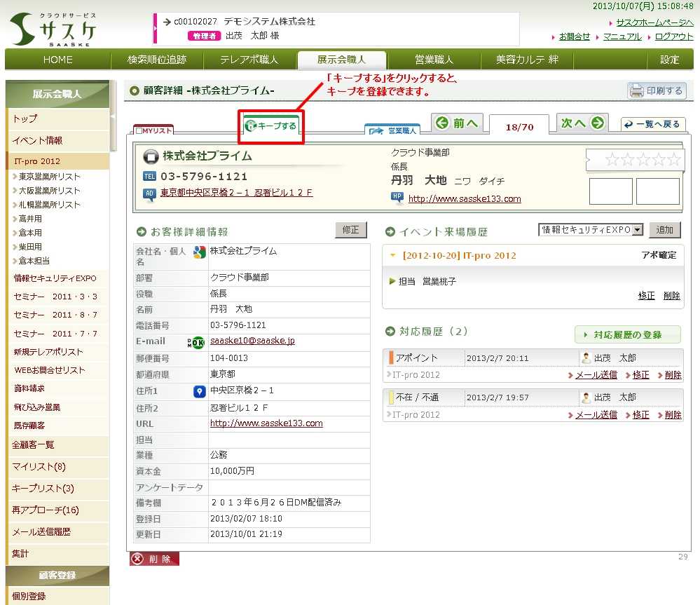Expand the 東京営業所リスト sidebar item
Viewport: 700px width, 605px height.
click(15, 177)
